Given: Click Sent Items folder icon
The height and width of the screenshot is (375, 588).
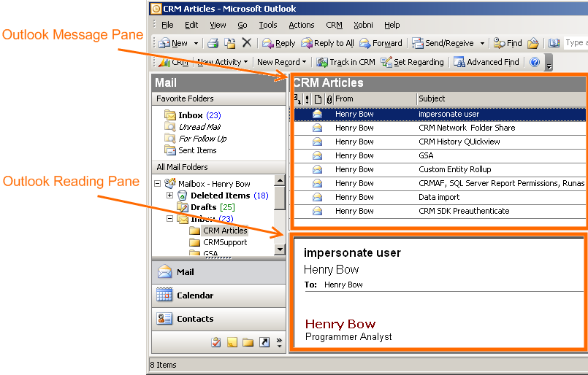Looking at the screenshot, I should pos(170,150).
